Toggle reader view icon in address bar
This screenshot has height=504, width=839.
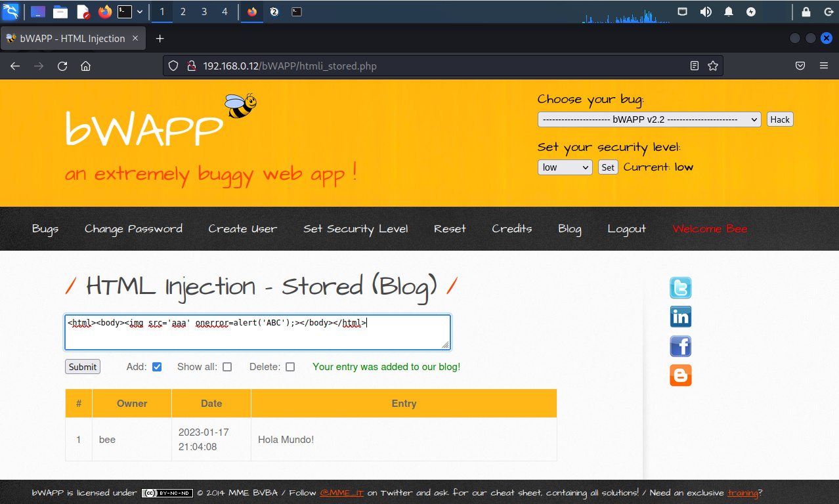point(695,66)
